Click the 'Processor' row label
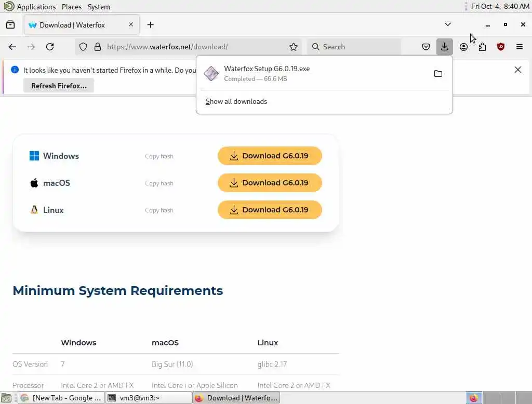Image resolution: width=532 pixels, height=404 pixels. 28,385
